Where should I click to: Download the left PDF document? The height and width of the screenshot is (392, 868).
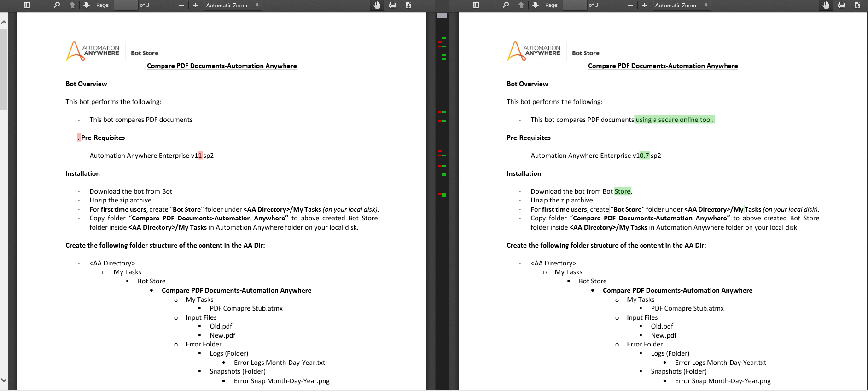408,5
